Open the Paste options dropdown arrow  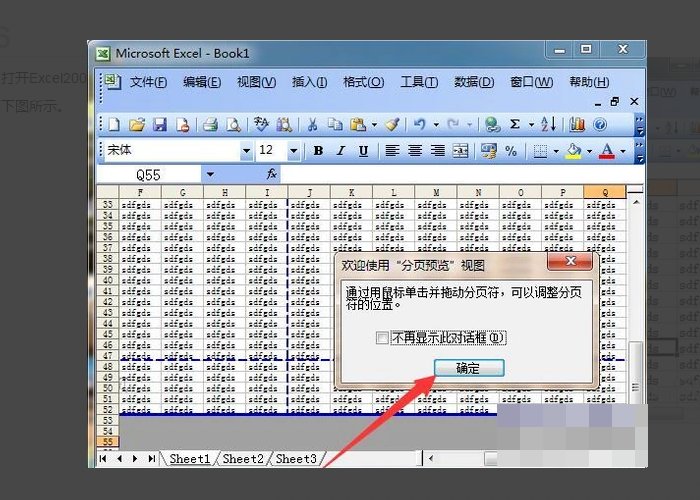(x=374, y=125)
